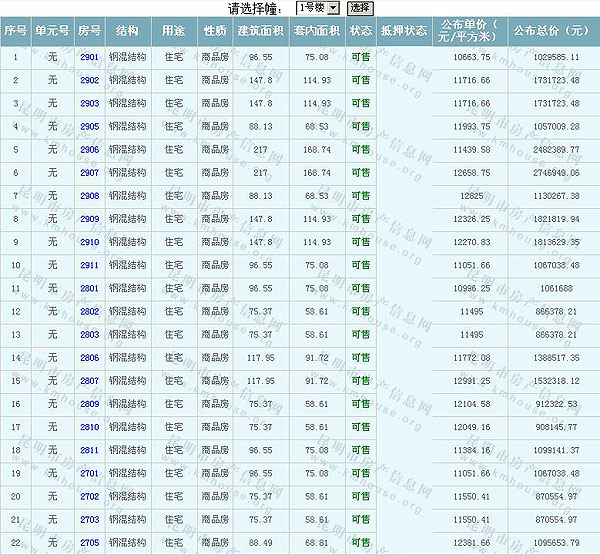Click the 房号 column header

point(90,32)
